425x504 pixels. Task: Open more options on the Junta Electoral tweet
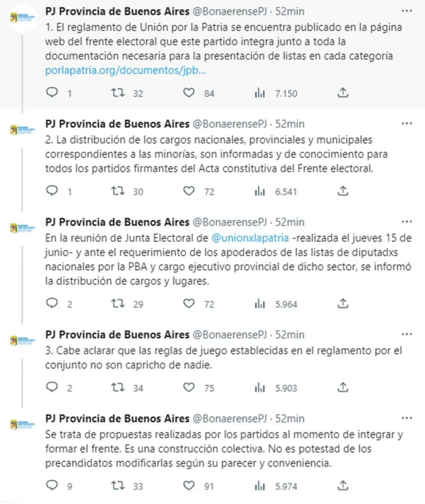pos(407,222)
